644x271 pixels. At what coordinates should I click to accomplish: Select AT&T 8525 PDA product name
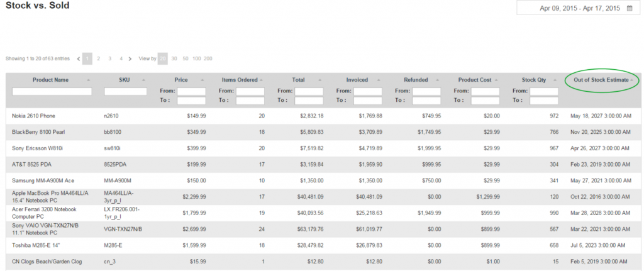point(31,164)
